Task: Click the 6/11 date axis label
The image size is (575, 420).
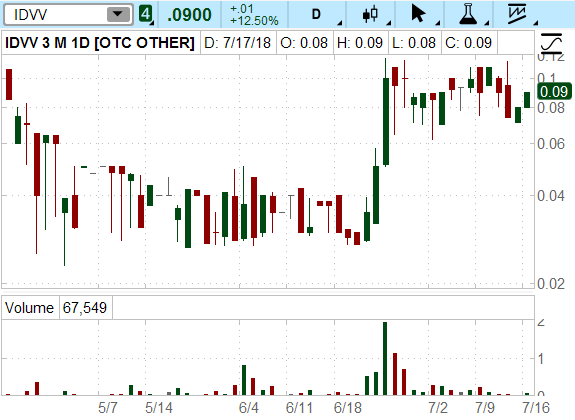Action: (300, 408)
